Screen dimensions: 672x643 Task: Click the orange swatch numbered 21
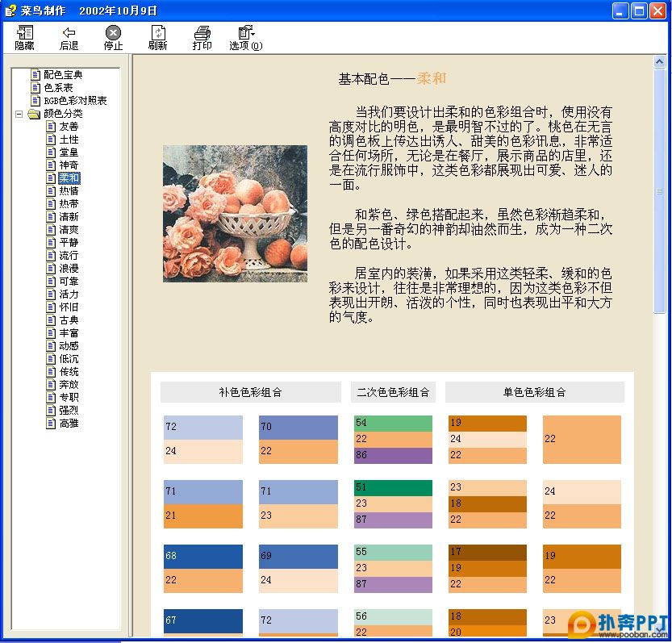click(203, 516)
